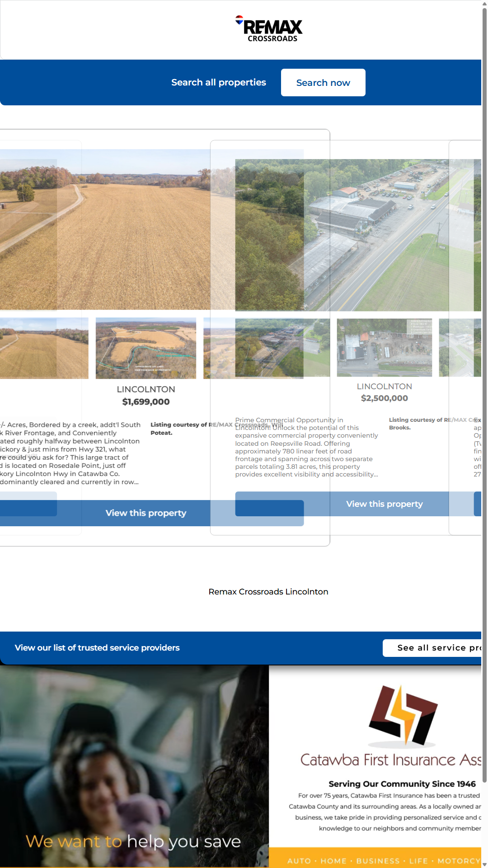The image size is (488, 868).
Task: Click the Remax Crossroads Lincolnton text
Action: pos(268,592)
